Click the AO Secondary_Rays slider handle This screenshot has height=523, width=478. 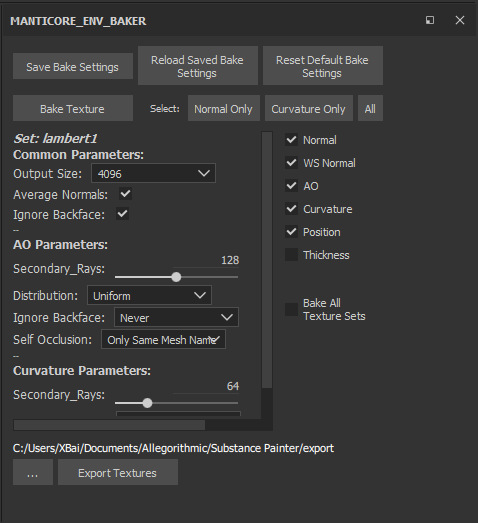(176, 277)
